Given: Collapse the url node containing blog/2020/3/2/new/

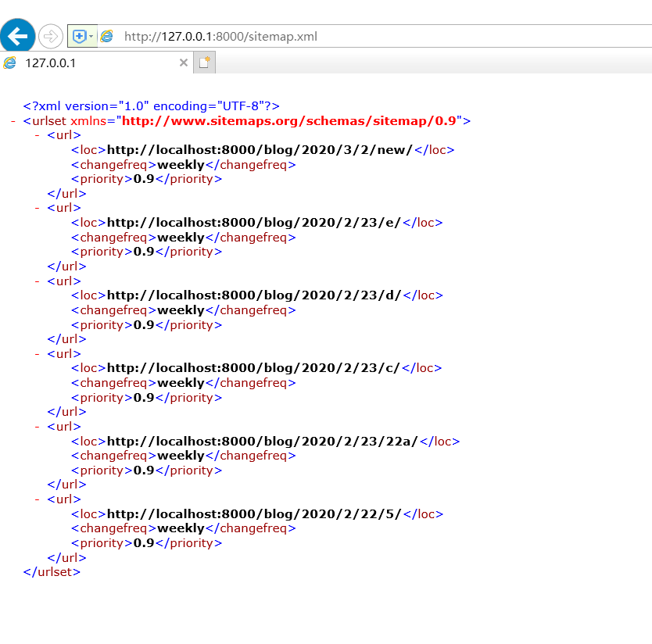Looking at the screenshot, I should coord(38,135).
